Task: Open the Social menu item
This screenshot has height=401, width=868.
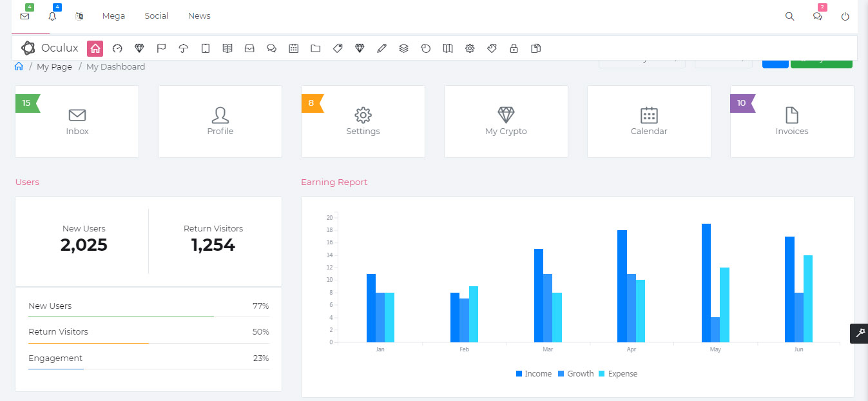Action: tap(157, 16)
